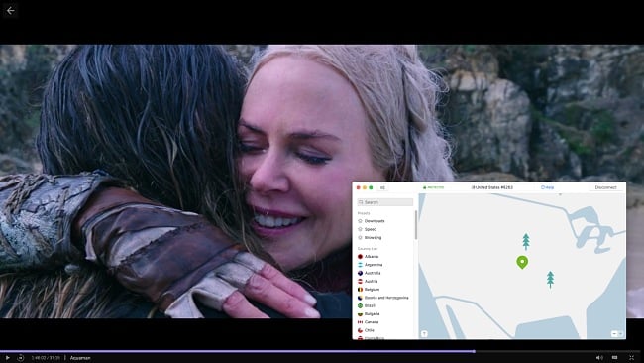Toggle the VPN sidebar view button
This screenshot has height=363, width=644.
(382, 187)
